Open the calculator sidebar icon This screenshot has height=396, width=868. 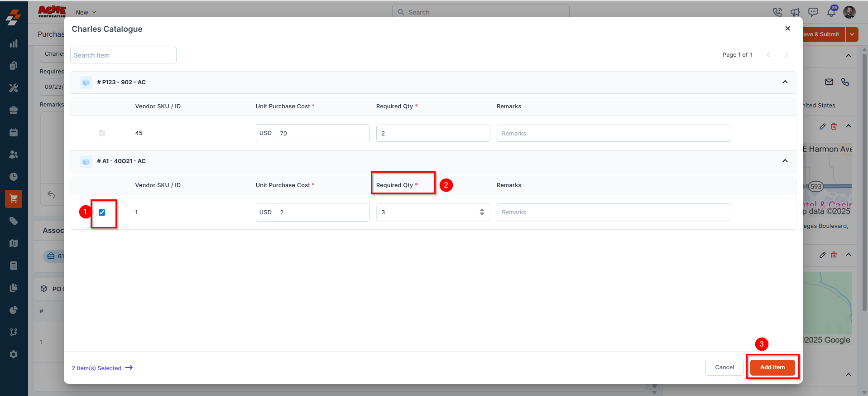(14, 266)
